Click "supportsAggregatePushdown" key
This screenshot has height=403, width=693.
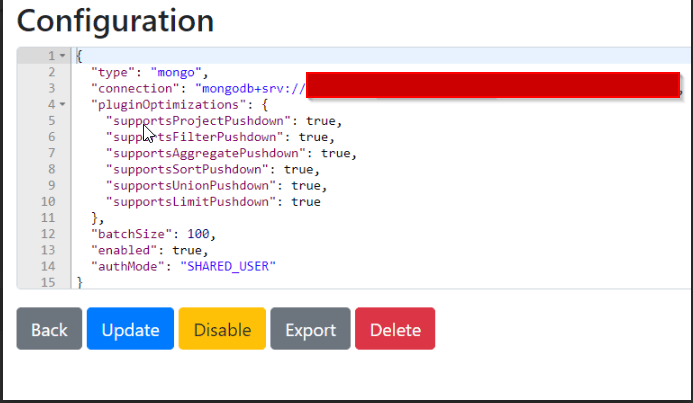206,153
